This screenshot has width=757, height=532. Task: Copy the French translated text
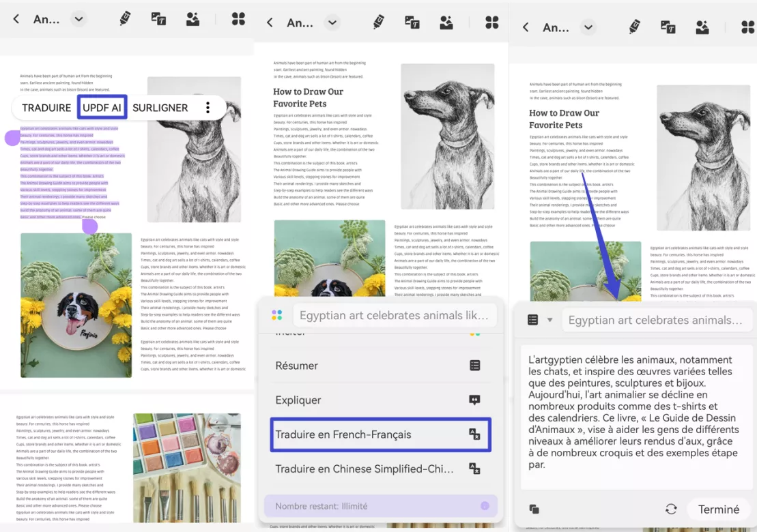click(534, 509)
